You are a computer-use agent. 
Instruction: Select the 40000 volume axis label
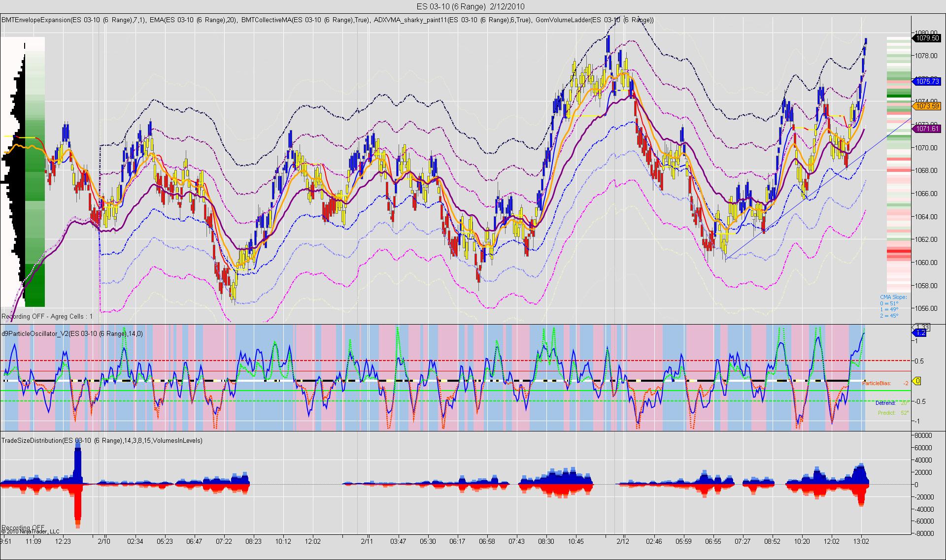coord(923,460)
